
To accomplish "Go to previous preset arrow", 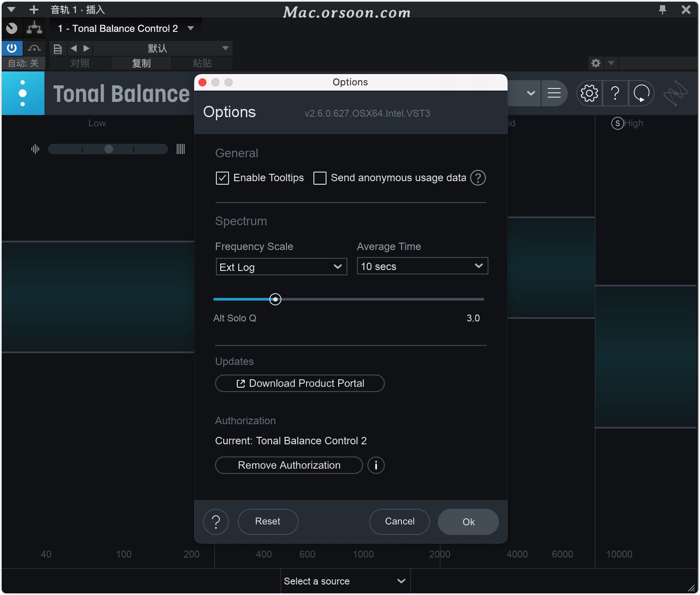I will [x=74, y=48].
